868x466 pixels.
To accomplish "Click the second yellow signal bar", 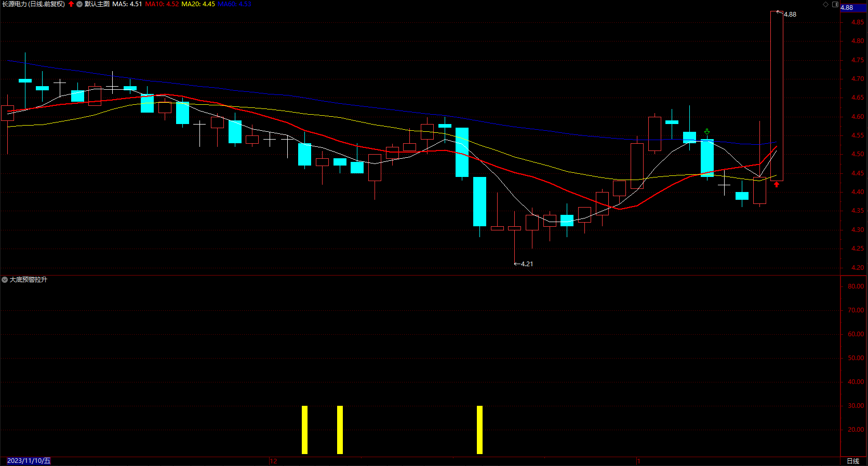I will point(340,430).
